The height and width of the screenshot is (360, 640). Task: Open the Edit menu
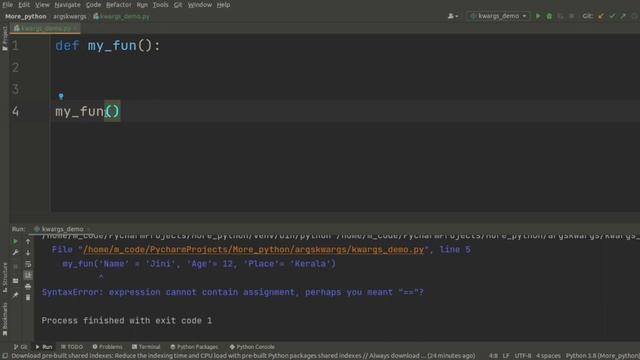[24, 5]
